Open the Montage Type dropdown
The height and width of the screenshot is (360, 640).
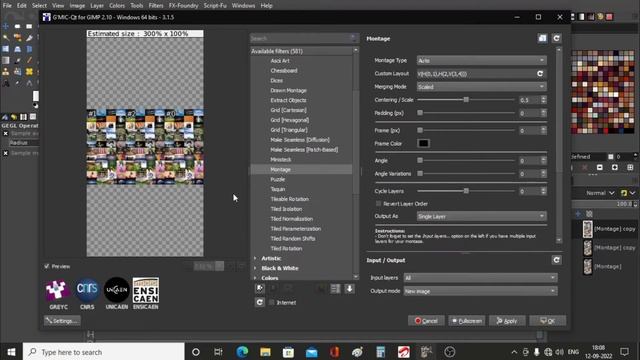point(481,60)
